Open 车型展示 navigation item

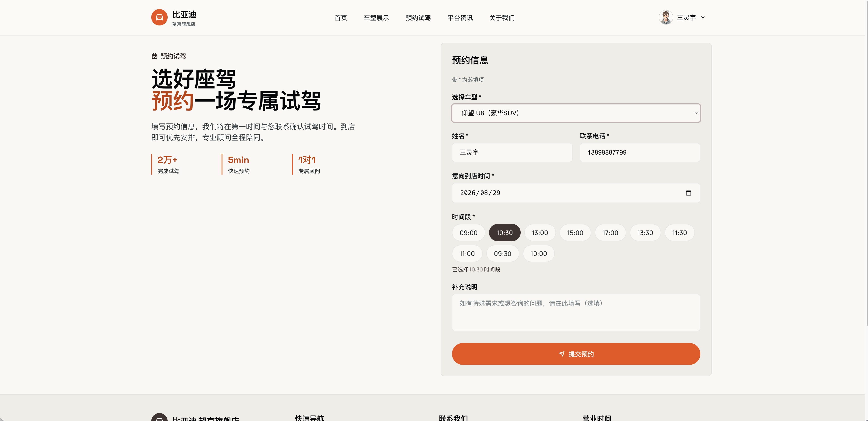376,18
